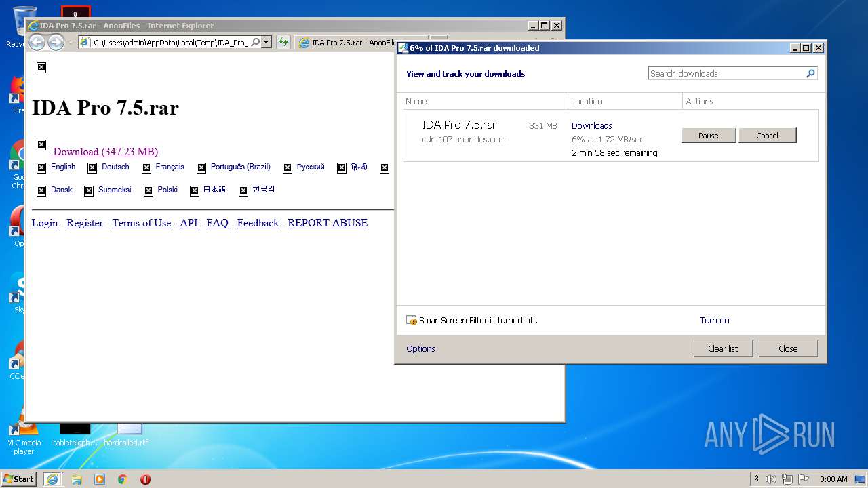Click the broken flag icon beside Dansk

point(41,190)
